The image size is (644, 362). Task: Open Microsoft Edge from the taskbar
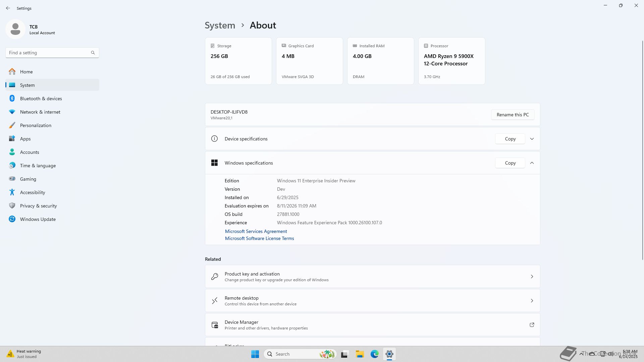tap(374, 354)
